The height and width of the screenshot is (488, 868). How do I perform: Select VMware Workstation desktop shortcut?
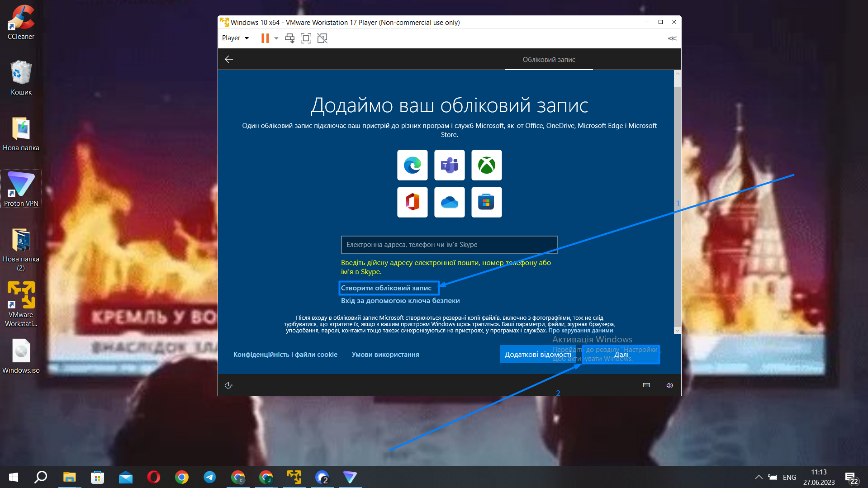21,304
